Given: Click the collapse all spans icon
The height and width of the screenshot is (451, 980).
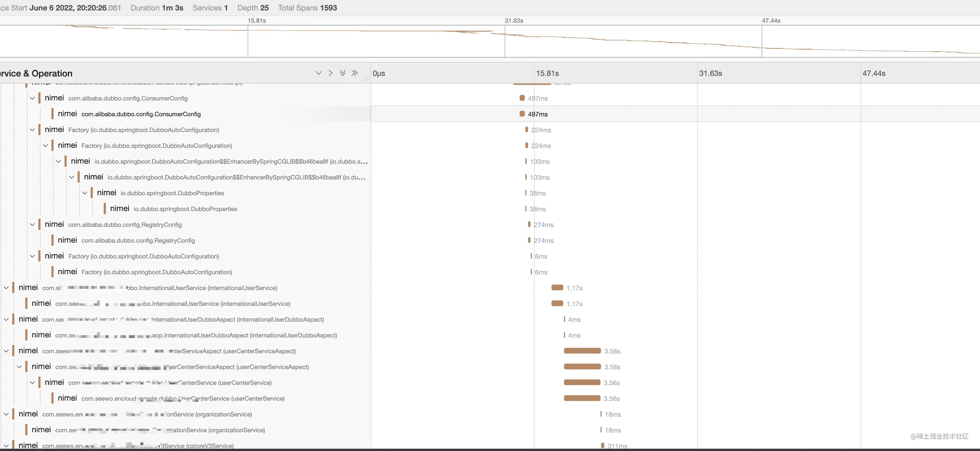Looking at the screenshot, I should point(354,73).
